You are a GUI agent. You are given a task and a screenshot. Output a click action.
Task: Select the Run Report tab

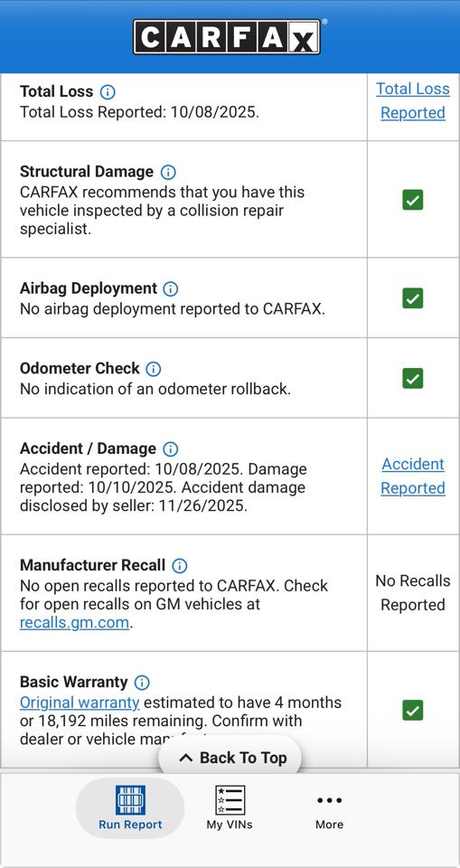pyautogui.click(x=130, y=808)
